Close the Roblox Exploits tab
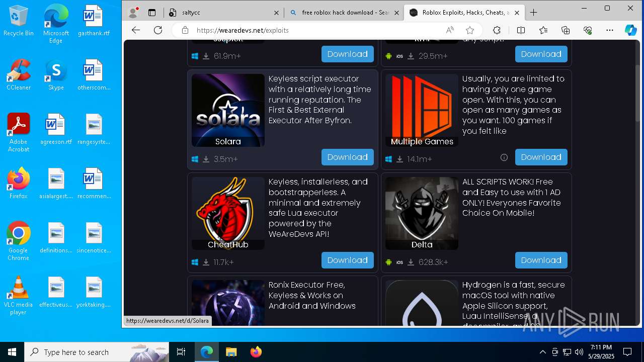 (x=517, y=13)
